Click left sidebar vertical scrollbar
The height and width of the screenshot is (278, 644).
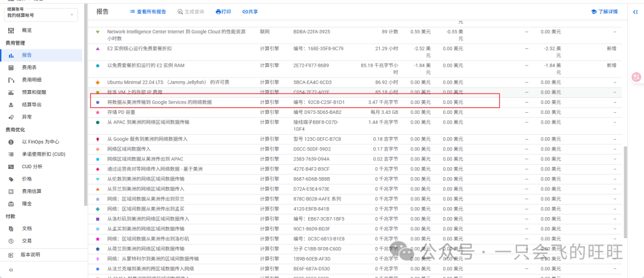click(x=85, y=105)
